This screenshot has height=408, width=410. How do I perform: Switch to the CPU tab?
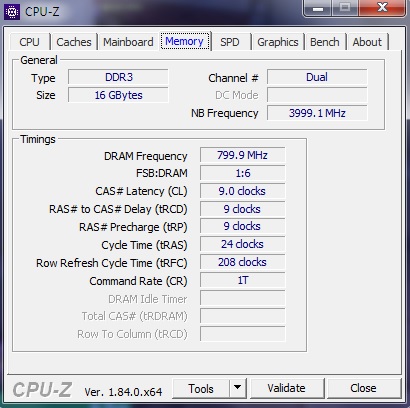29,42
